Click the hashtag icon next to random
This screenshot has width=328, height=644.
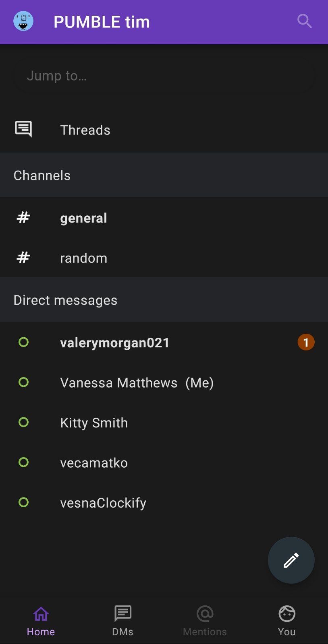pyautogui.click(x=23, y=258)
